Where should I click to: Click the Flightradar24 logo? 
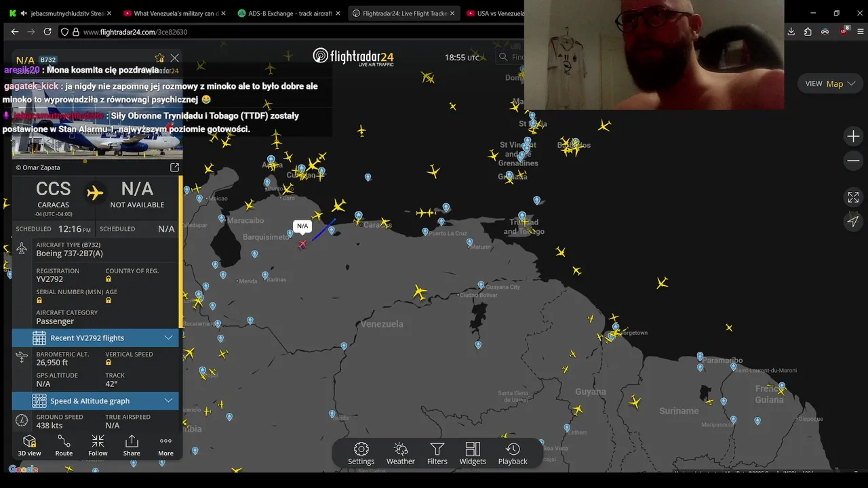353,57
